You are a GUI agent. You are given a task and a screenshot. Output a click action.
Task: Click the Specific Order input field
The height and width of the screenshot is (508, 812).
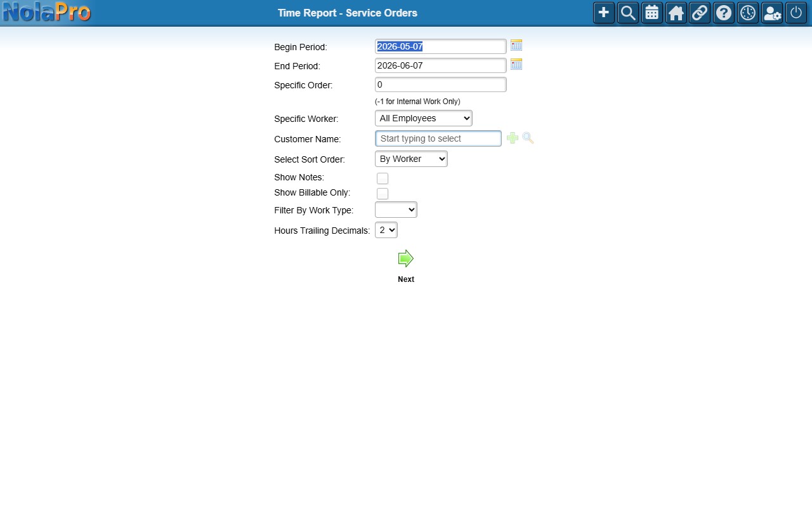pos(441,84)
